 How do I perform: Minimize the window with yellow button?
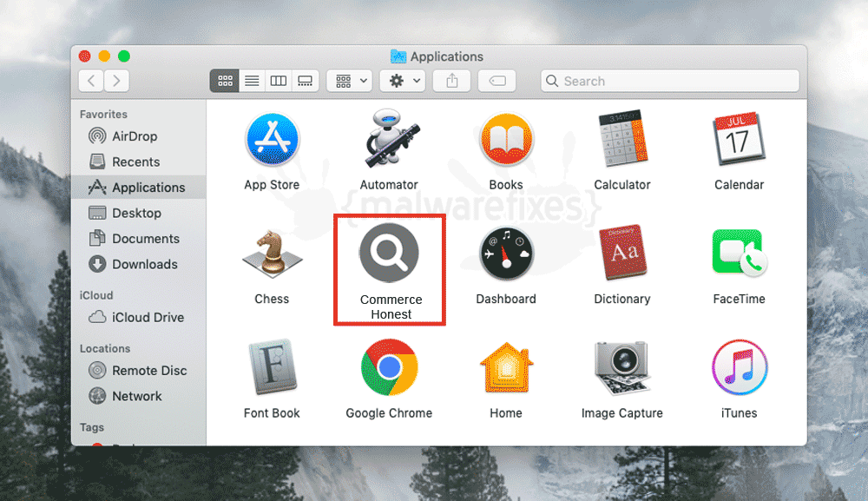pos(104,56)
